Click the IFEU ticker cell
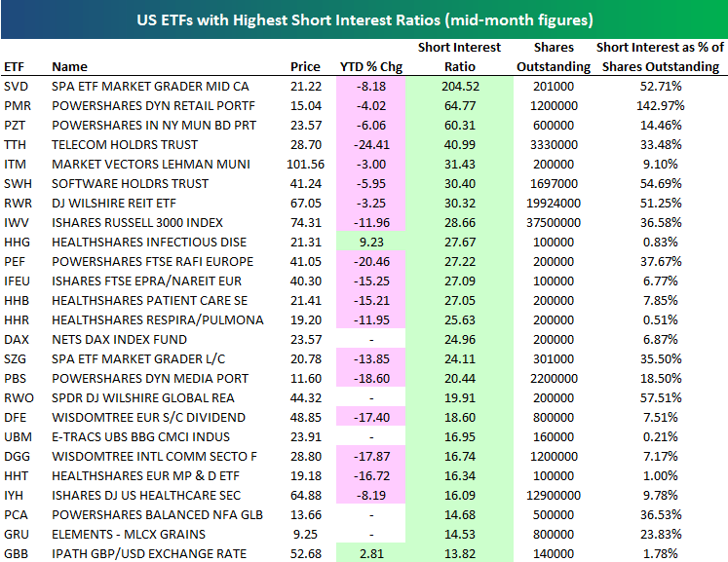Viewport: 728px width, 562px height. point(17,281)
